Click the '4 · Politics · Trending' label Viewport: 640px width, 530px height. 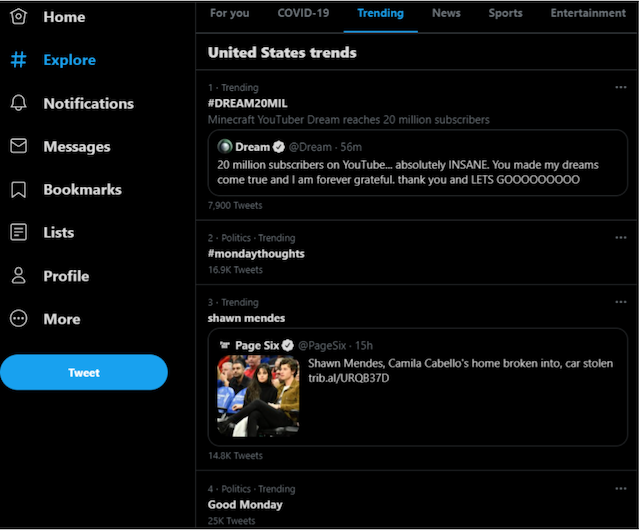(x=251, y=489)
